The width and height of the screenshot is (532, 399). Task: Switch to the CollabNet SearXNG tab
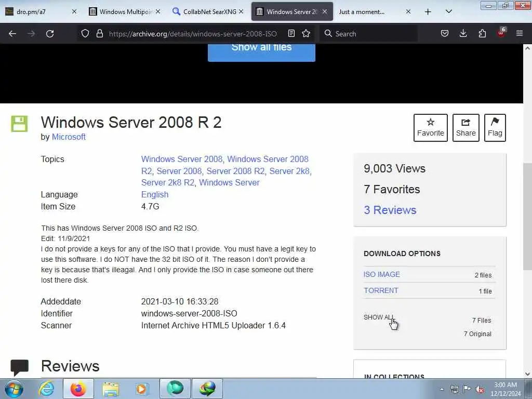[208, 12]
